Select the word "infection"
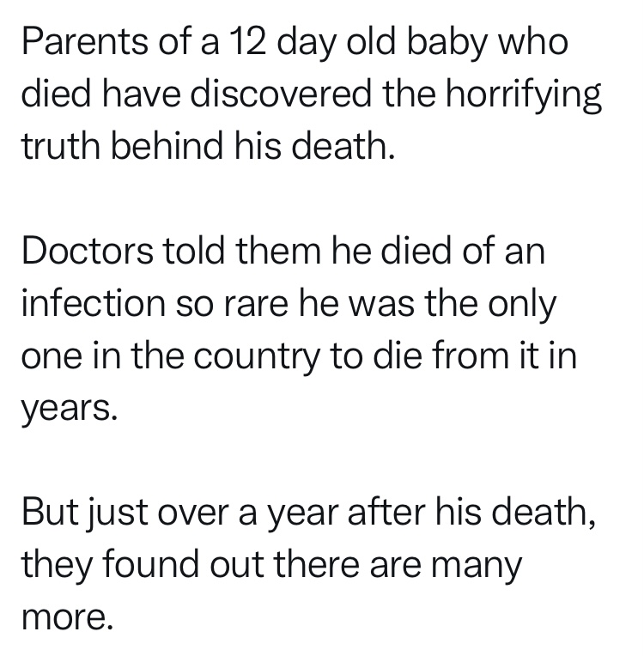 (x=94, y=302)
